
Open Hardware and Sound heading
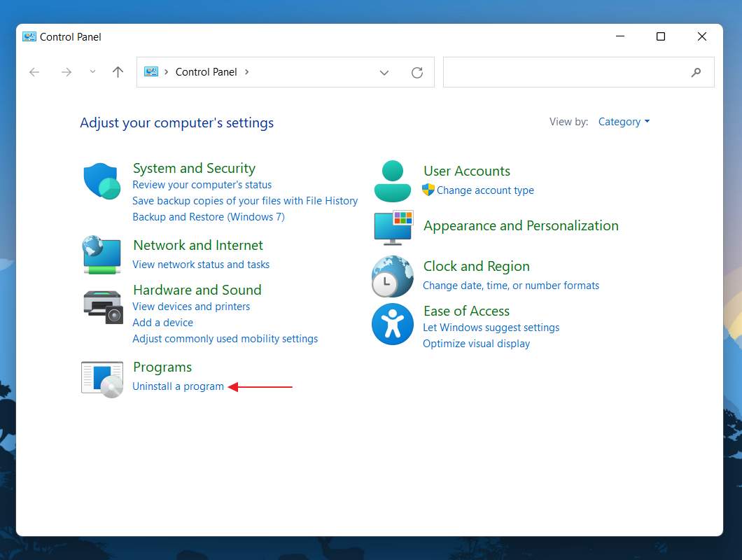pyautogui.click(x=197, y=290)
